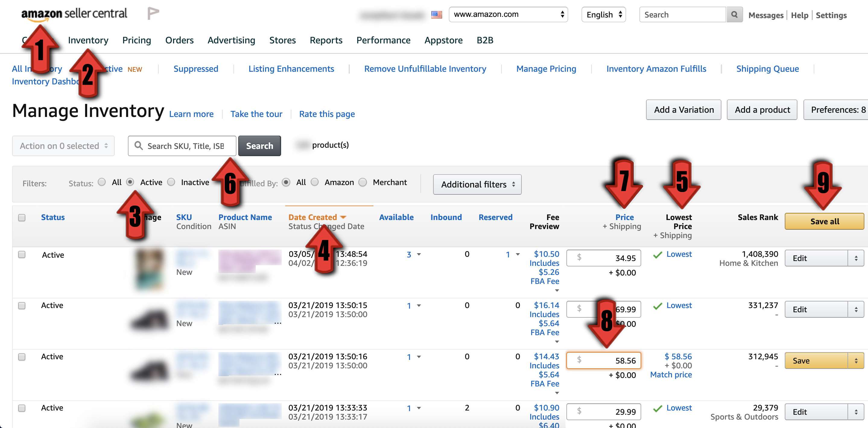Open the Inventory menu
The image size is (868, 428).
point(88,40)
